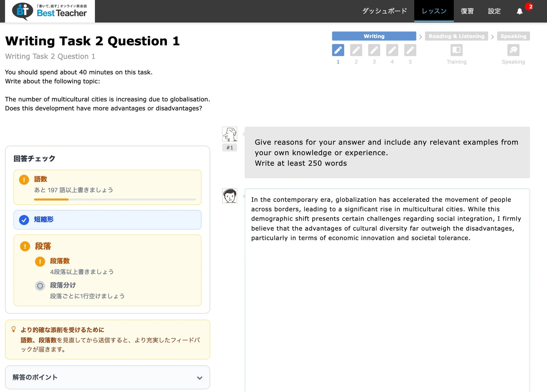Click the grey Writing Task 2 Question 1 subtitle
The height and width of the screenshot is (392, 547).
[x=50, y=56]
